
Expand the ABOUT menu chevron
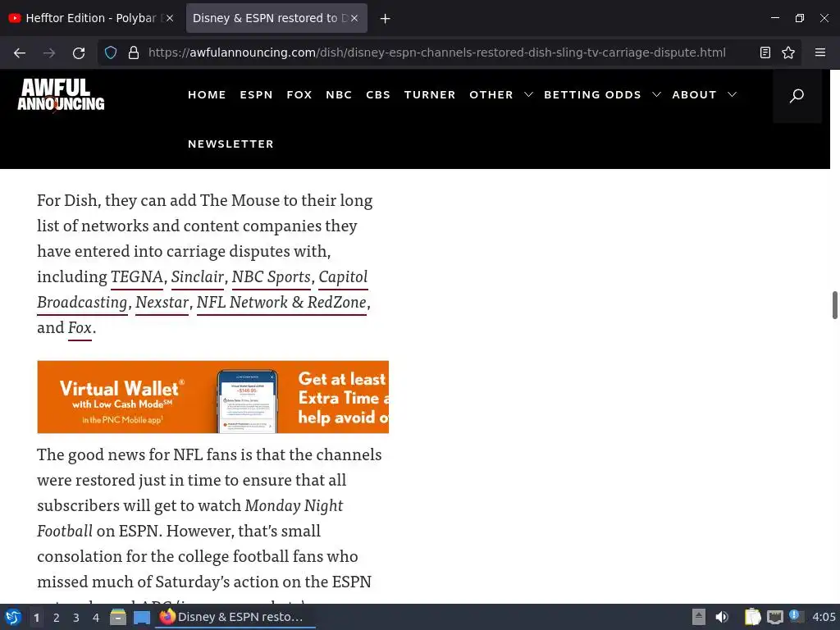732,95
